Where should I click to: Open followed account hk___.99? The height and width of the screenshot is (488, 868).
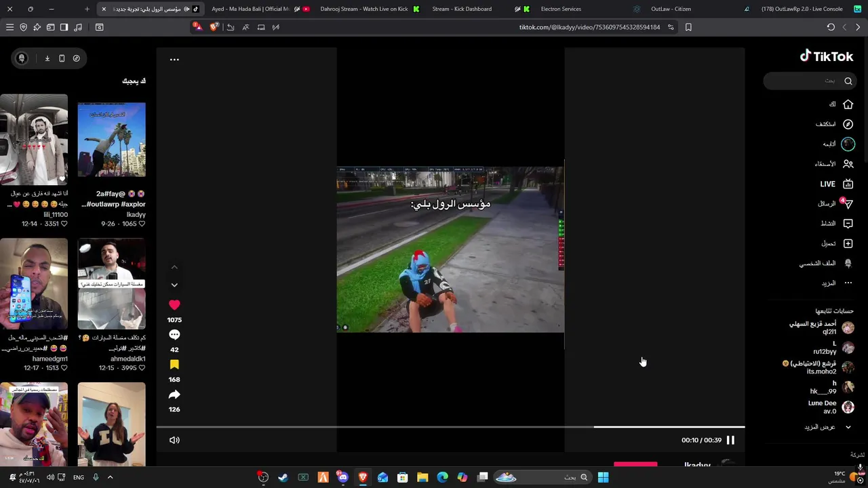tap(832, 387)
